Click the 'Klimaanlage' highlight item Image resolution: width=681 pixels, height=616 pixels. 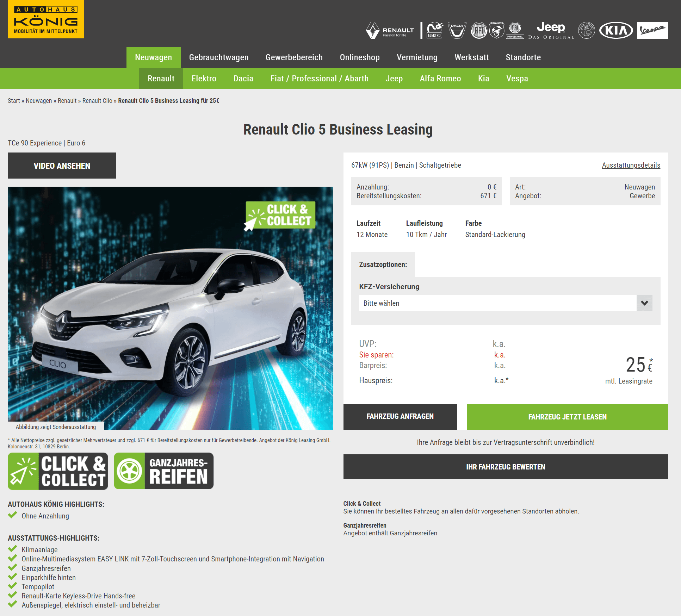pos(39,550)
